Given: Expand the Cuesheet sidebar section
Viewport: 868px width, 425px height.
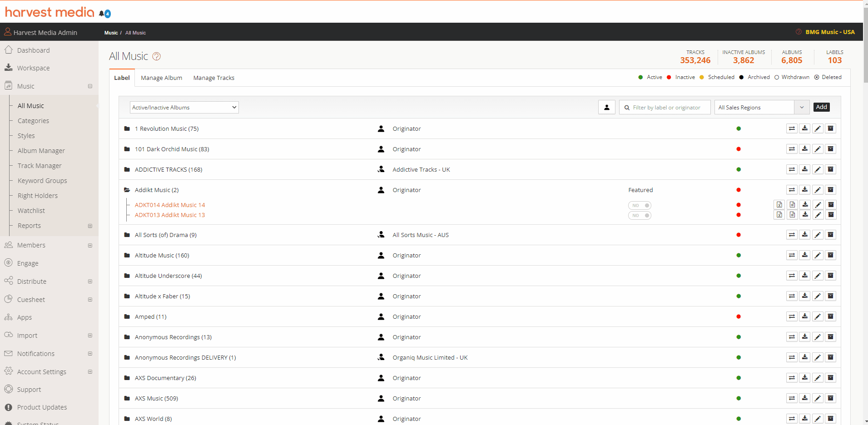Looking at the screenshot, I should [x=90, y=300].
